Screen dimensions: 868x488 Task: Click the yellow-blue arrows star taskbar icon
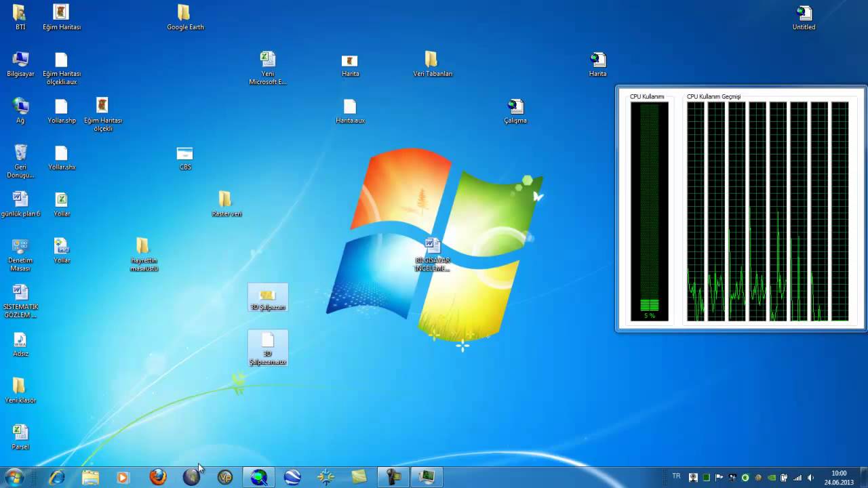pos(326,477)
